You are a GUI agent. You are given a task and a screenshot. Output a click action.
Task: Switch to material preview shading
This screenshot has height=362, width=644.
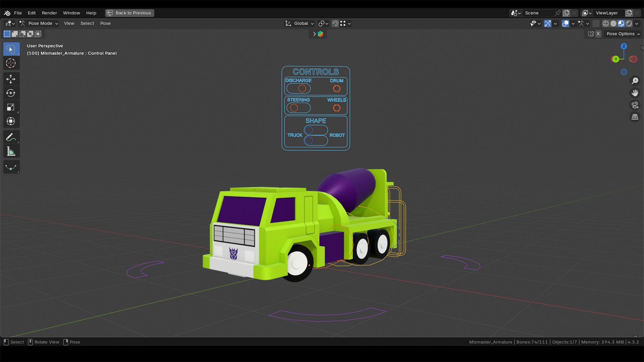(621, 23)
